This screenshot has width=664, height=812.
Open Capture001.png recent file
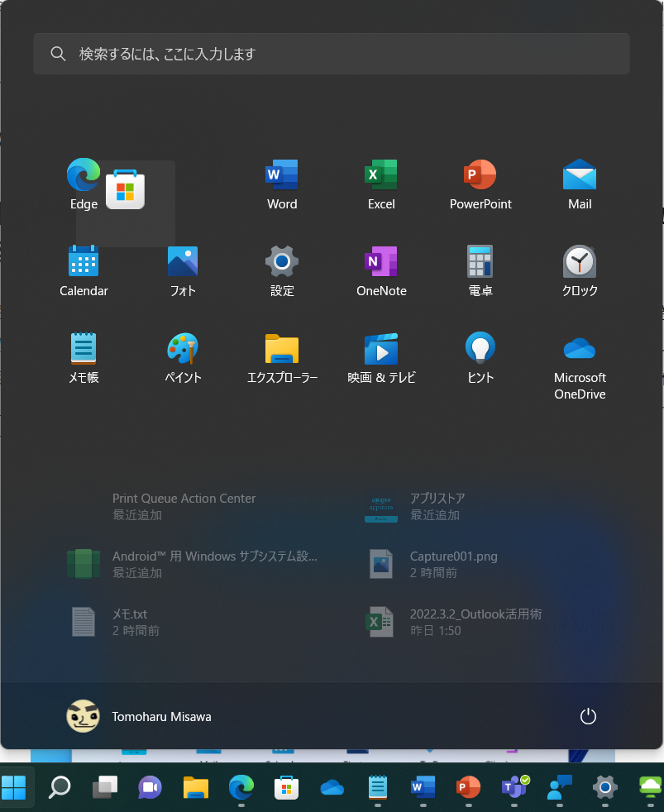(433, 564)
